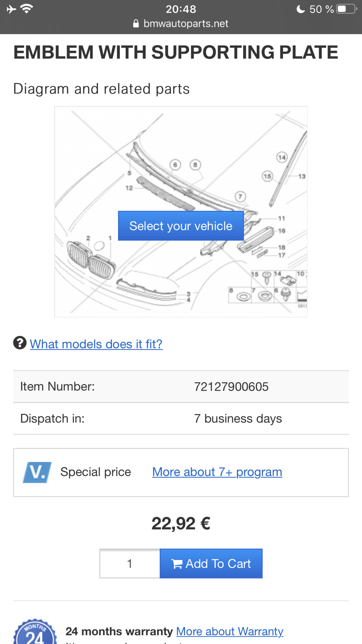Open More about 7+ program link
The height and width of the screenshot is (644, 362).
point(217,472)
